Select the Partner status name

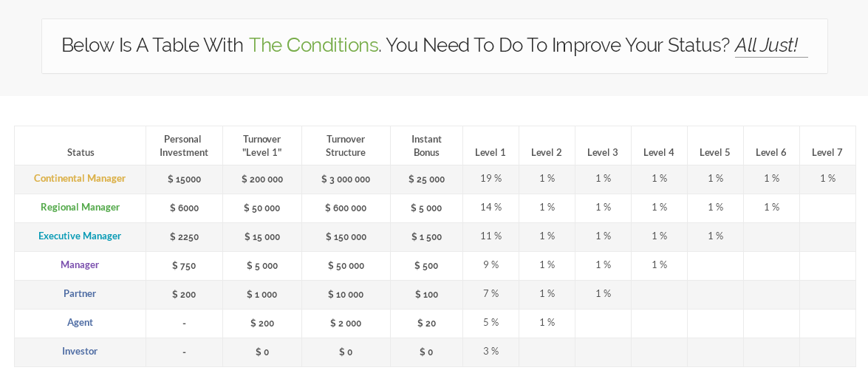[80, 293]
